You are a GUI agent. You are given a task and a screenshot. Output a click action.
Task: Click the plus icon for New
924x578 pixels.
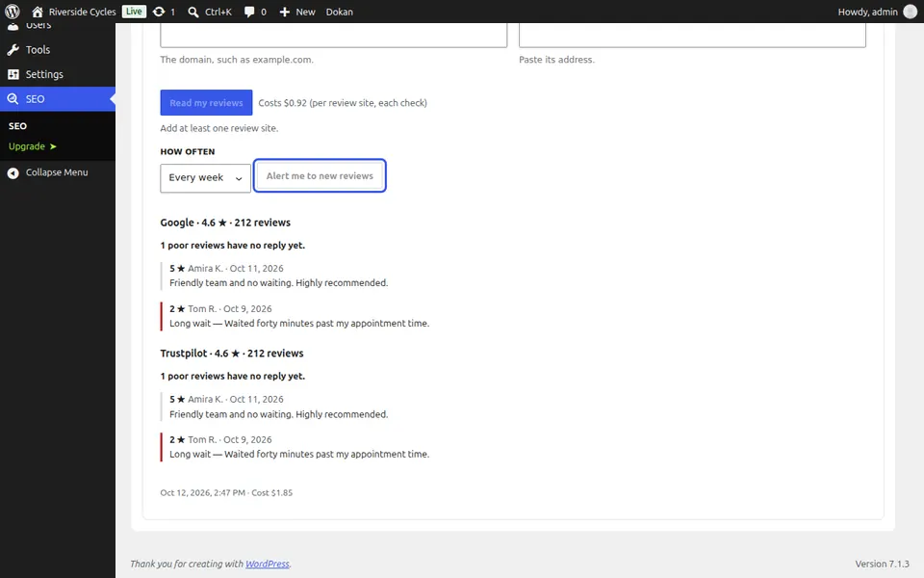(285, 12)
